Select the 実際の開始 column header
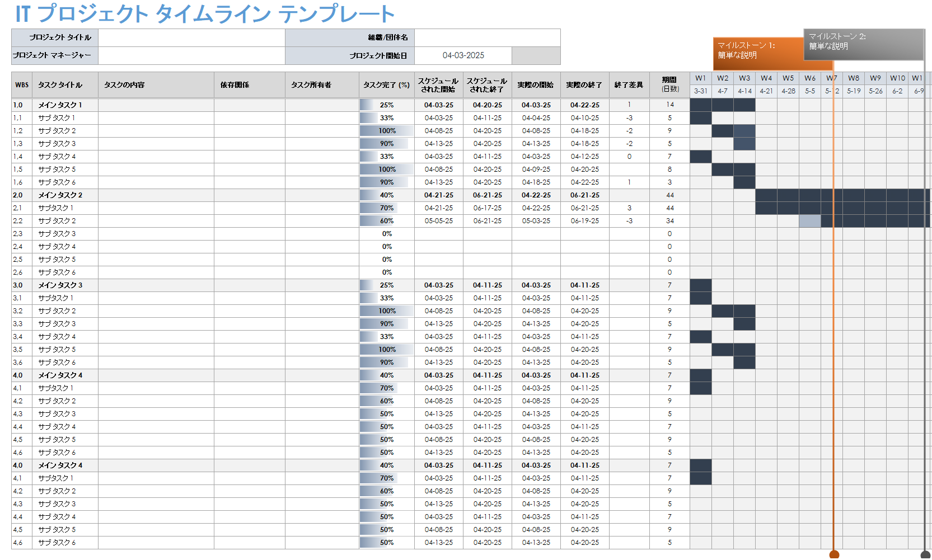Screen dimensions: 932x560 click(536, 85)
